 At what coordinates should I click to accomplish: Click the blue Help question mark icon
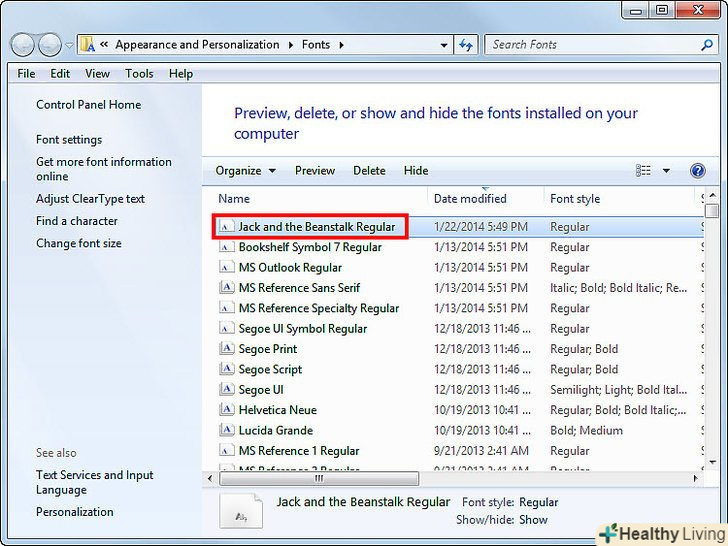pos(697,171)
